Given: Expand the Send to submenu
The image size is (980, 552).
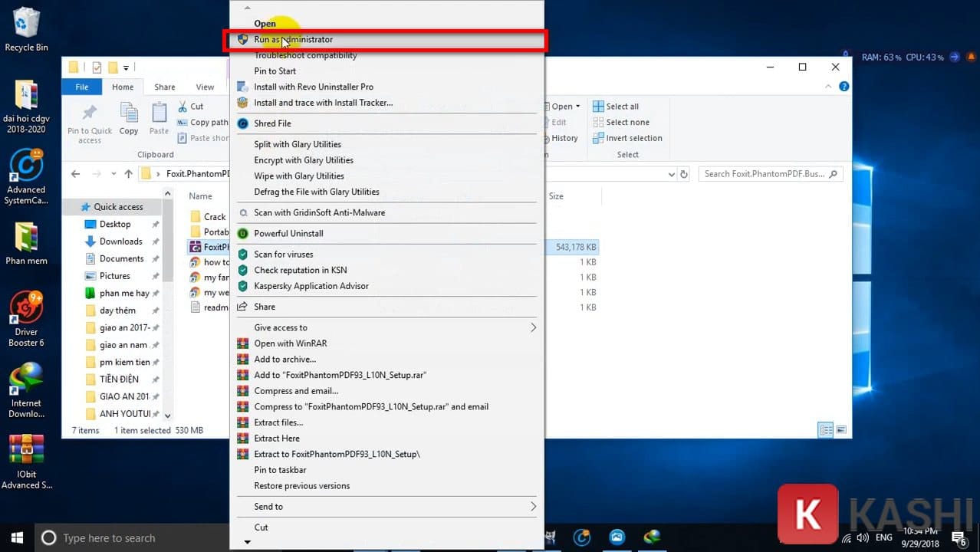Looking at the screenshot, I should [268, 506].
